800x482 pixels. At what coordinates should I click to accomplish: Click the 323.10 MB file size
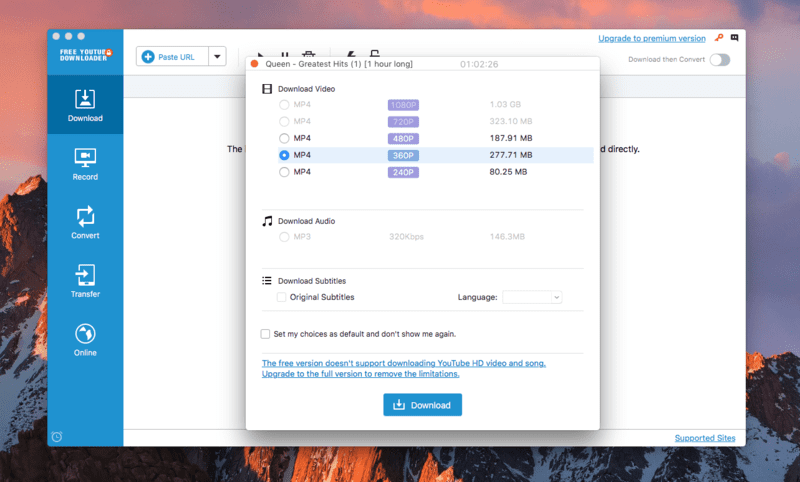point(511,121)
